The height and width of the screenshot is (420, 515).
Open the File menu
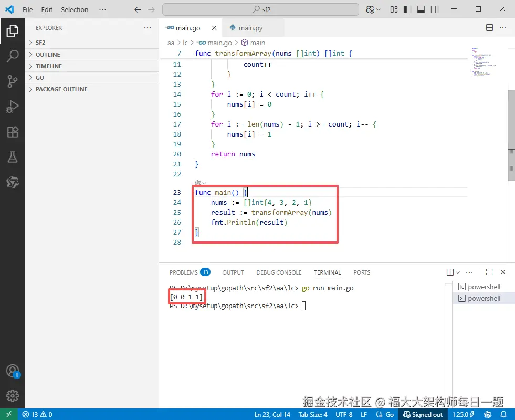point(28,9)
